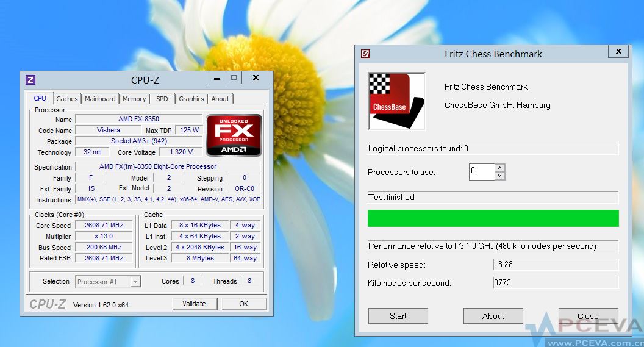Open the Processor #1 selection dropdown
This screenshot has height=347, width=644.
click(x=135, y=282)
